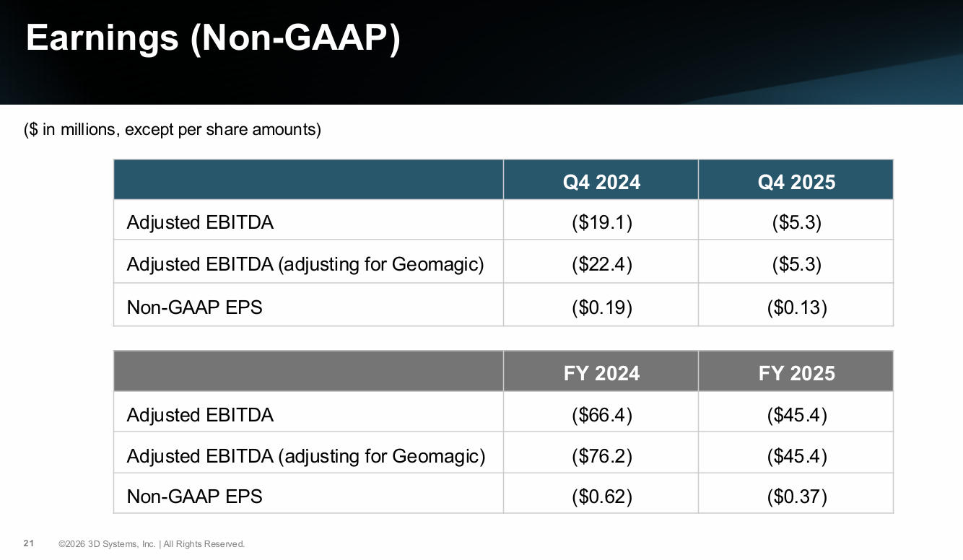Click the Non-GAAP EPS label in quarterly table
963x560 pixels.
tap(194, 307)
